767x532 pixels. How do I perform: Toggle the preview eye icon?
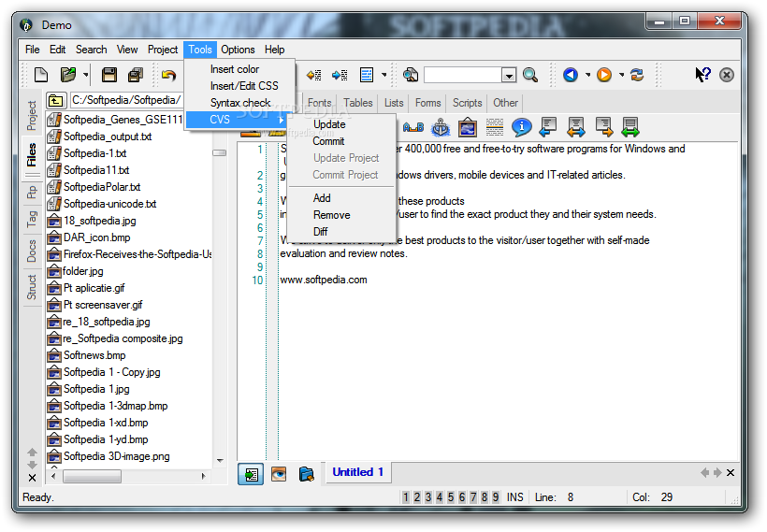tap(279, 474)
